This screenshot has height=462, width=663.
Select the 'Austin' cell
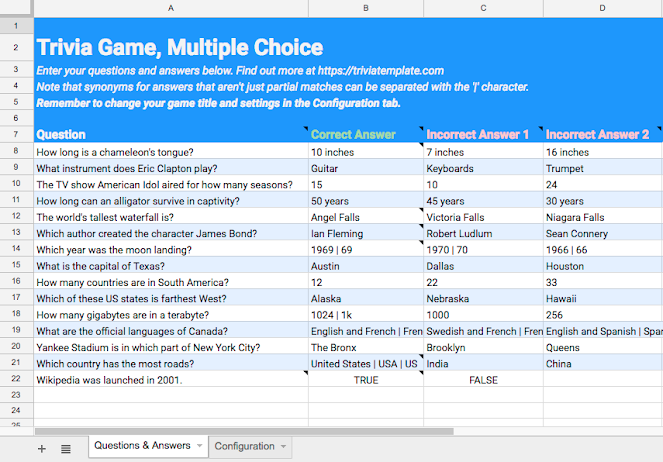pos(366,265)
